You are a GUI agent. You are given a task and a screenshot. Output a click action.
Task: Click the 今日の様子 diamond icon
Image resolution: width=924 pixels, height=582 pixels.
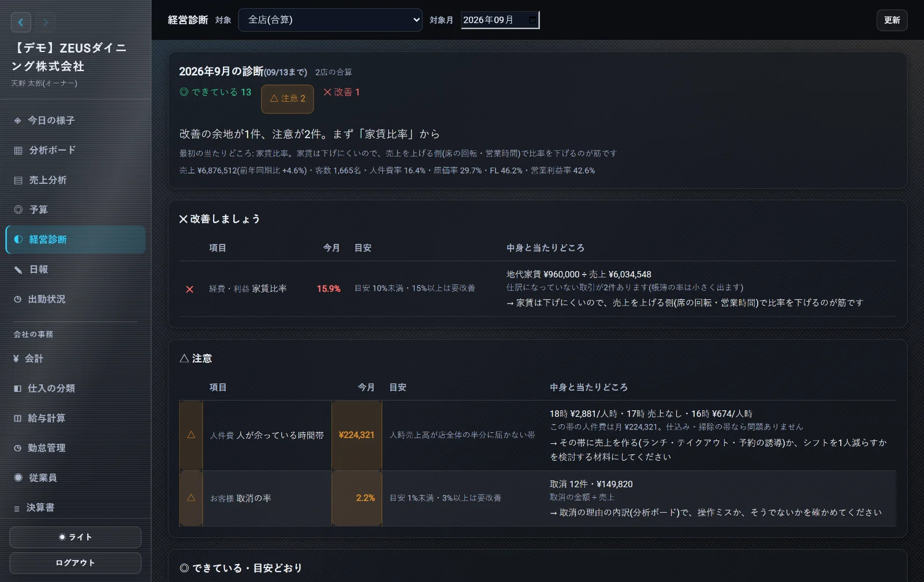pos(17,121)
